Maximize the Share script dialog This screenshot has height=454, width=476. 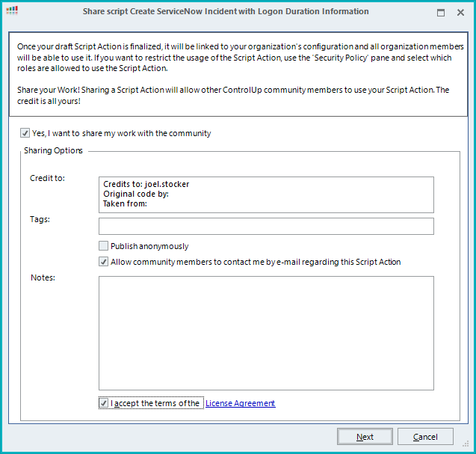(441, 13)
